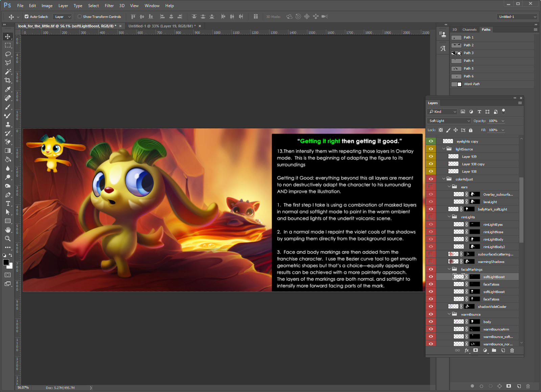Toggle visibility of colorAdjust group
Viewport: 541px width, 392px height.
tap(431, 179)
